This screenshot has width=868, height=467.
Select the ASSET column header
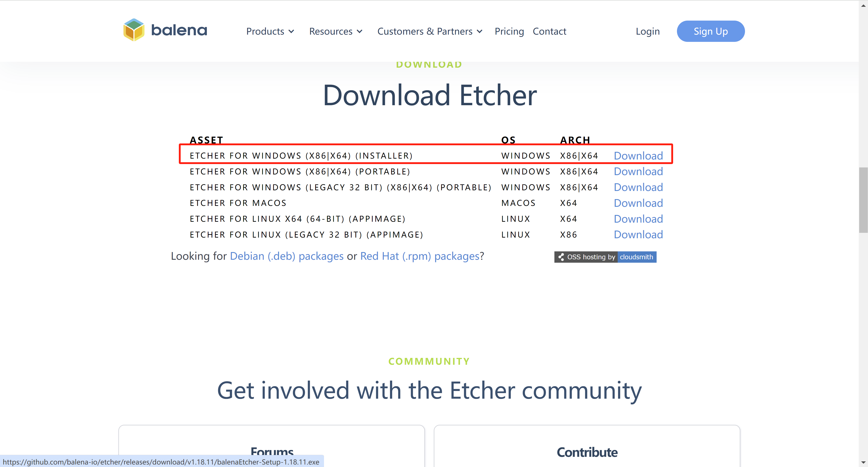[206, 140]
